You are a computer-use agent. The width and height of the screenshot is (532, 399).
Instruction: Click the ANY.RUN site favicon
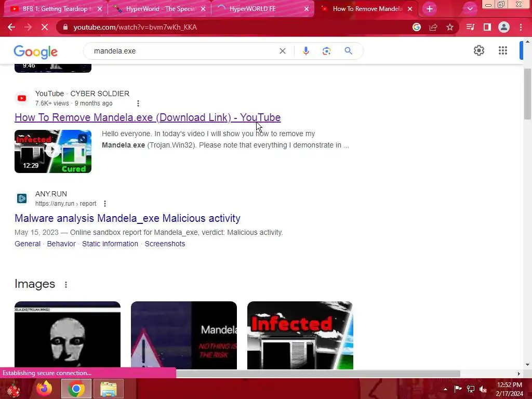22,198
